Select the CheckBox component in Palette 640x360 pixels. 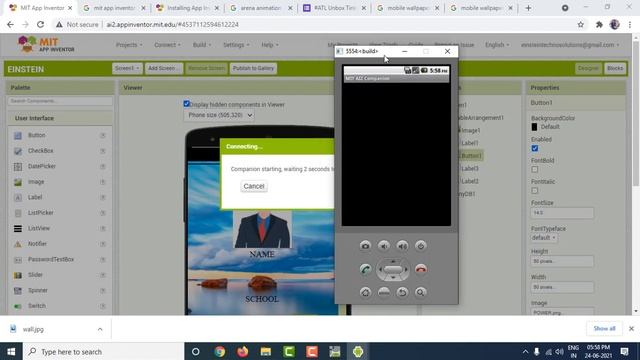[40, 151]
